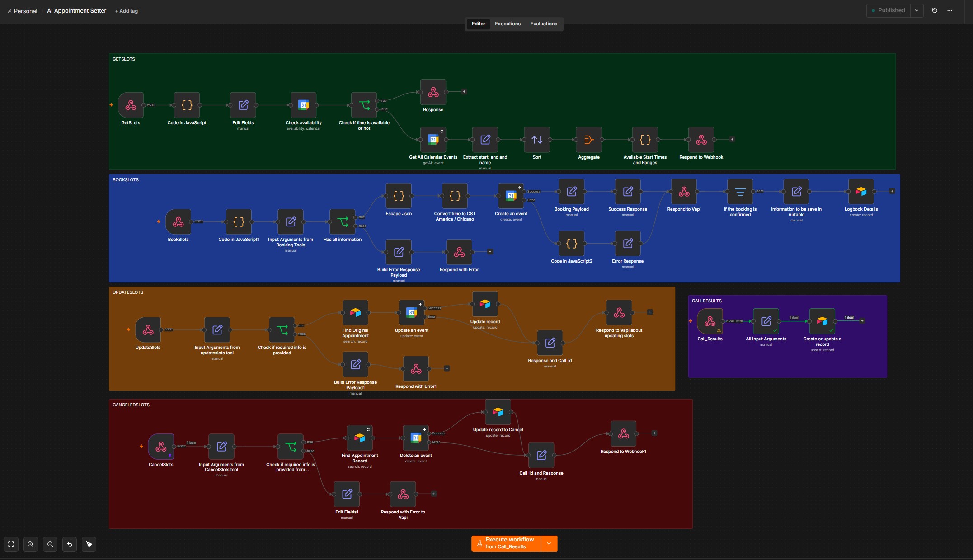973x560 pixels.
Task: Zoom out of the workflow canvas
Action: (x=50, y=545)
